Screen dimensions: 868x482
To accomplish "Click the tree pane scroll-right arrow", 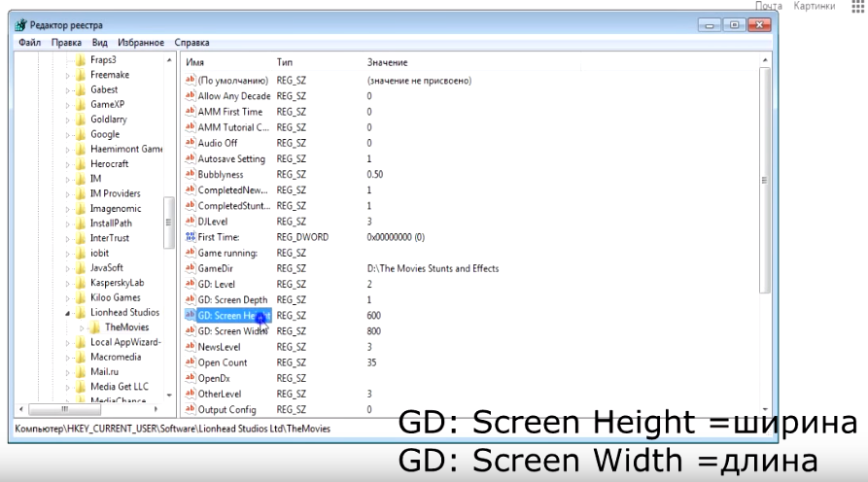I will 156,409.
